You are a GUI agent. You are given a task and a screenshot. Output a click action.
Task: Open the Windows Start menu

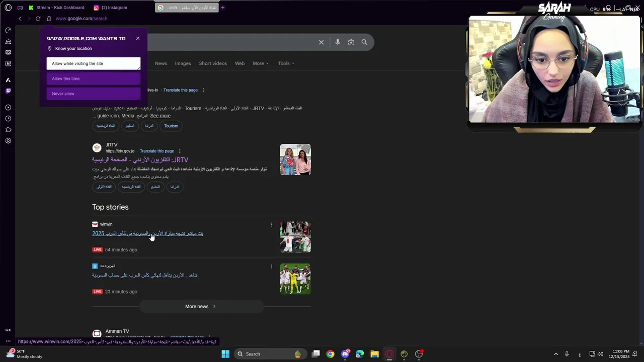tap(225, 354)
